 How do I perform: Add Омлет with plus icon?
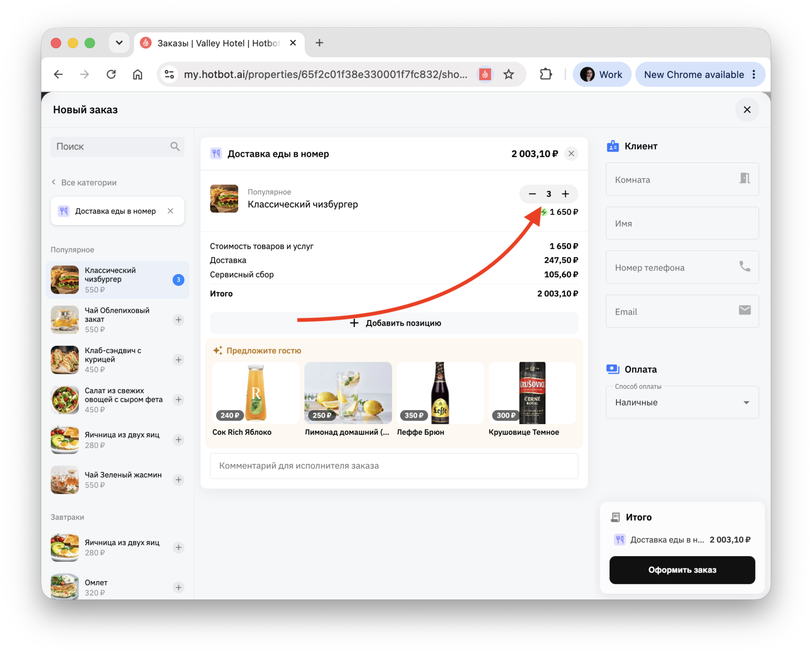[178, 587]
